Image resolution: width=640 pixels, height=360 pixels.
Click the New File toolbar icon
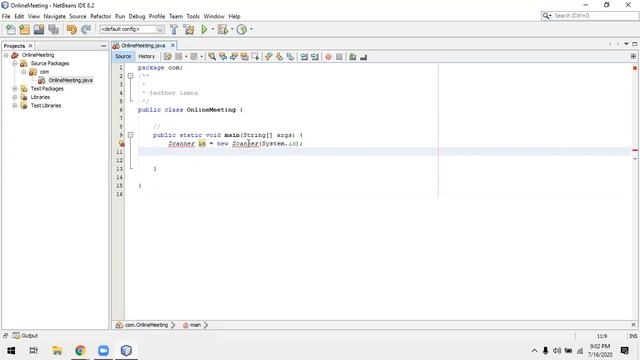11,29
